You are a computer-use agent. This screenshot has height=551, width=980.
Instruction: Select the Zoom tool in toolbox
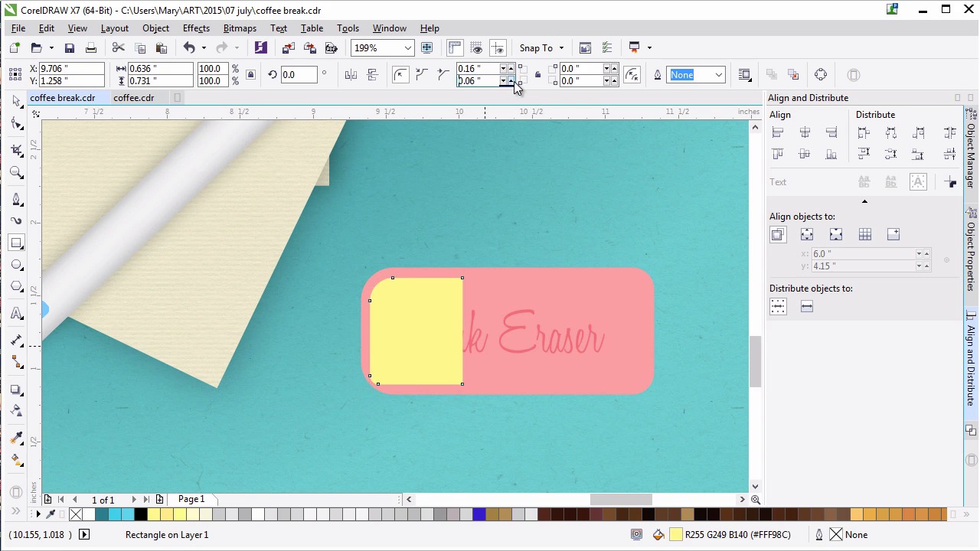pyautogui.click(x=16, y=173)
